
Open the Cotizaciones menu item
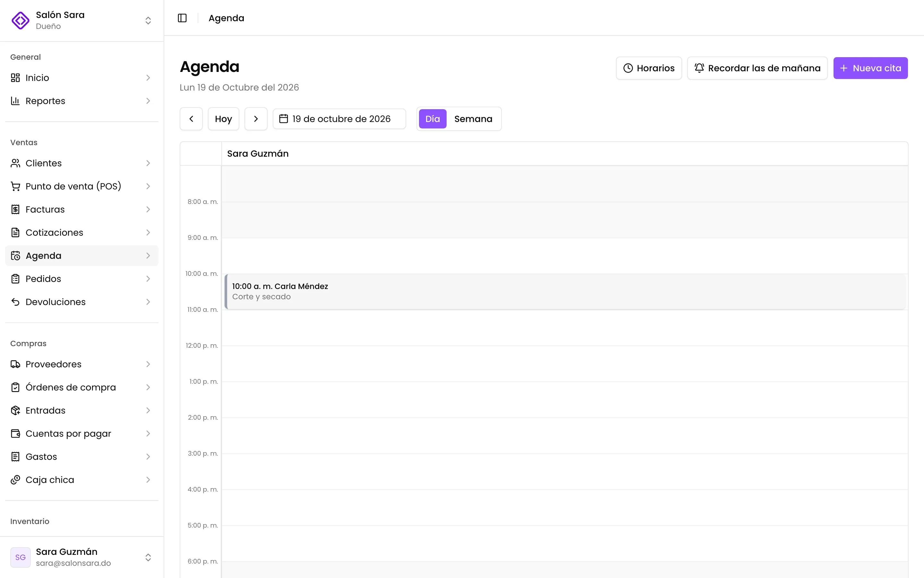tap(82, 232)
